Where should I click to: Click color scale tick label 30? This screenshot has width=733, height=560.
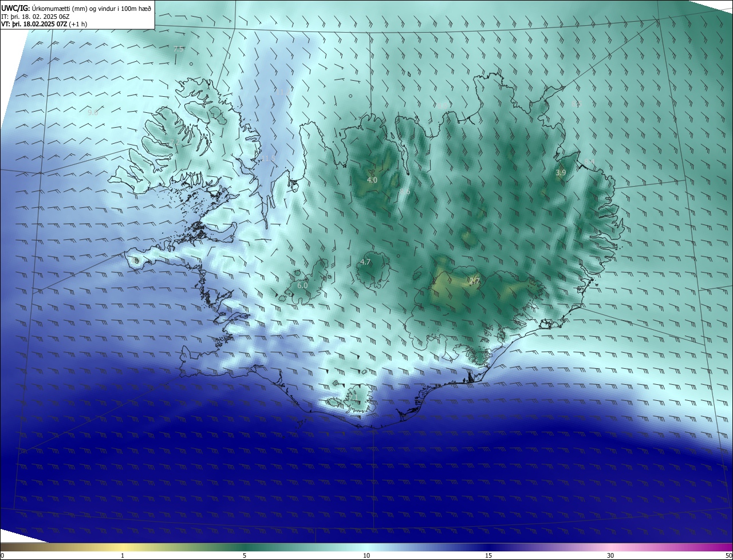(x=610, y=555)
